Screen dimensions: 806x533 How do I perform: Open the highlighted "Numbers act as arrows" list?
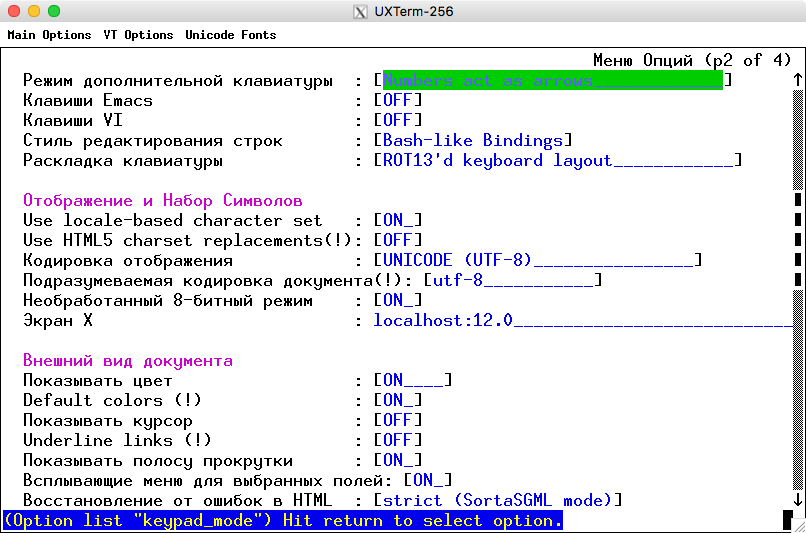pos(552,80)
